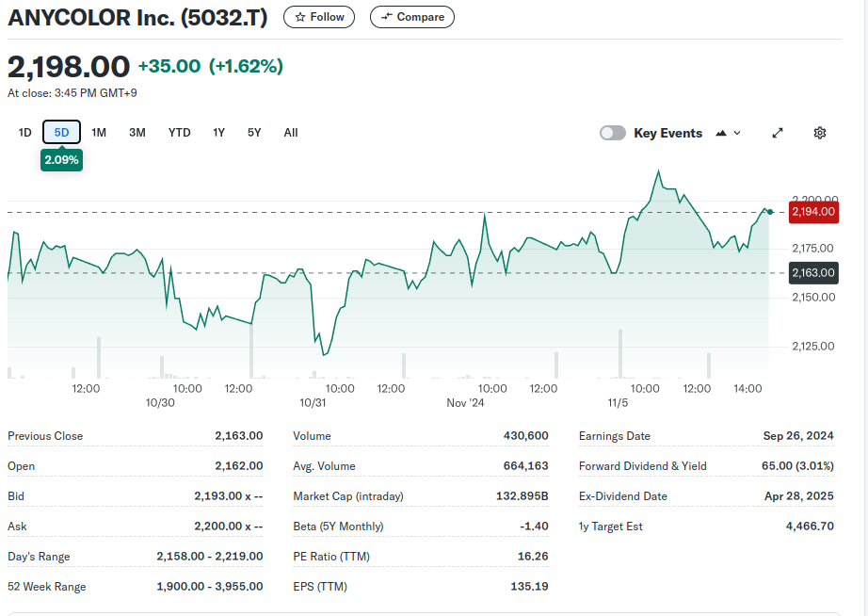Click the Avg. Volume value 664,163

(525, 466)
